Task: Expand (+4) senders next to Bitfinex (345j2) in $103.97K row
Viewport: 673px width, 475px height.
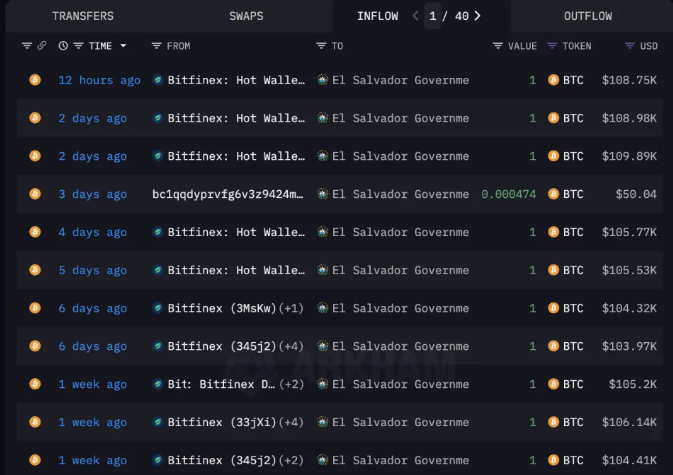Action: 291,346
